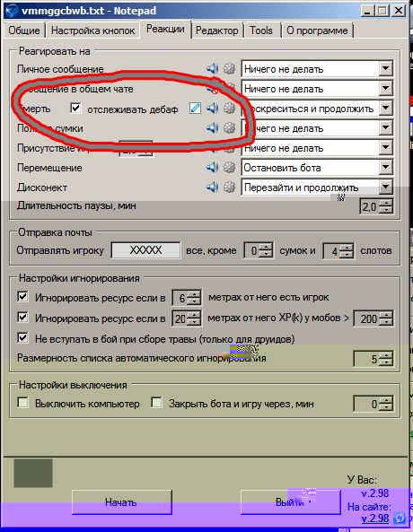Click the speaker icon in Перемещение row
413x532 pixels.
click(x=212, y=167)
